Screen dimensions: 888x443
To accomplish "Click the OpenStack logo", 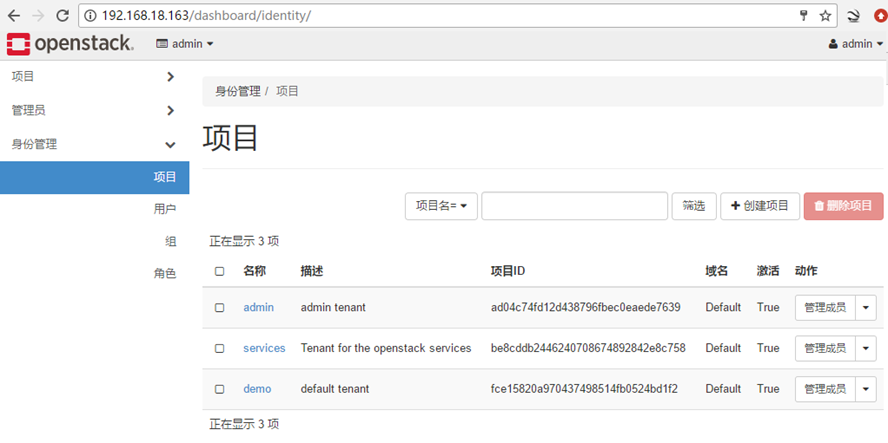I will tap(71, 44).
